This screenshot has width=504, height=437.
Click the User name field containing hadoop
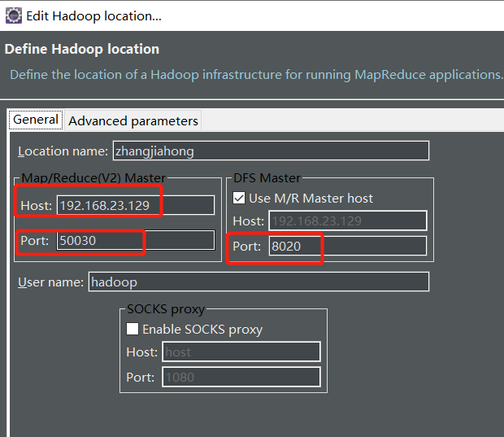tap(259, 282)
